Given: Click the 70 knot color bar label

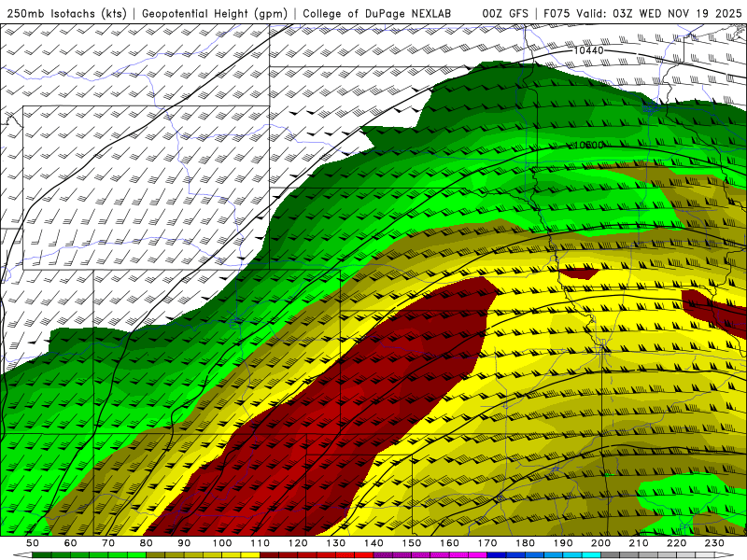Looking at the screenshot, I should (x=108, y=543).
